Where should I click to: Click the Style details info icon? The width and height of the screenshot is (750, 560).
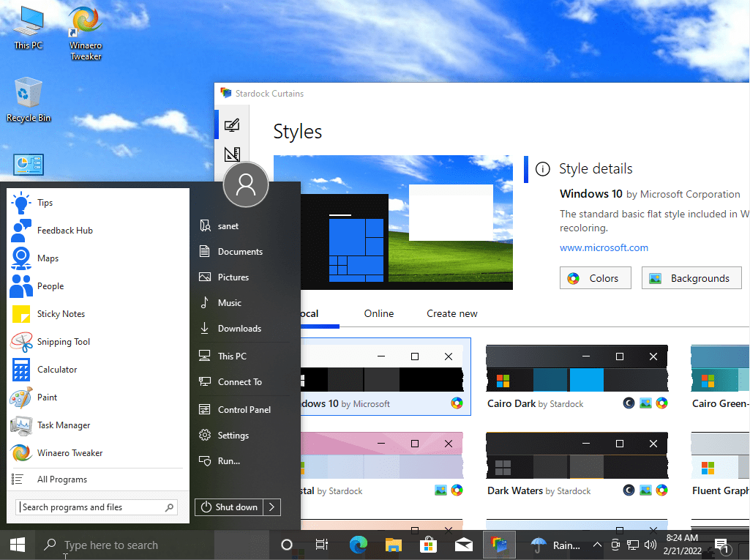[542, 169]
